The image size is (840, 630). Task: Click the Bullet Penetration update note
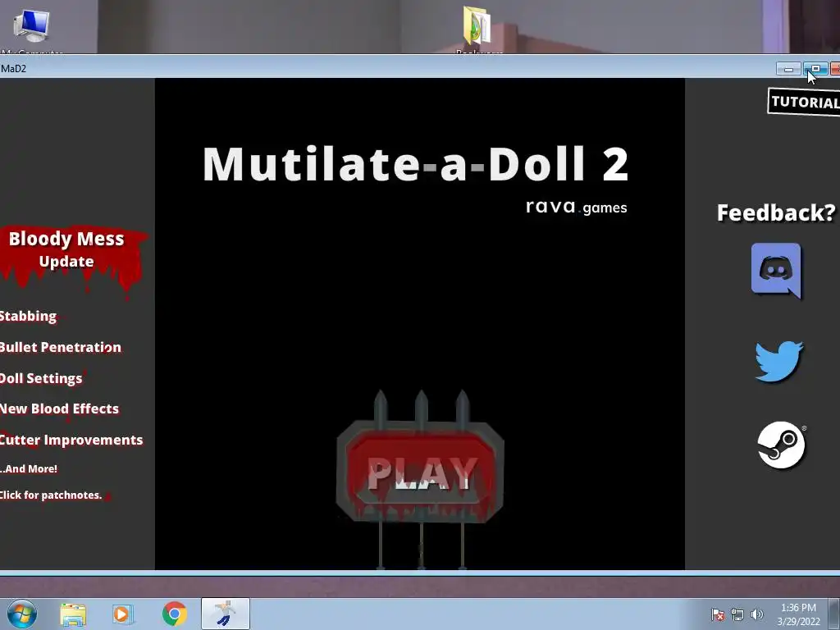[61, 347]
